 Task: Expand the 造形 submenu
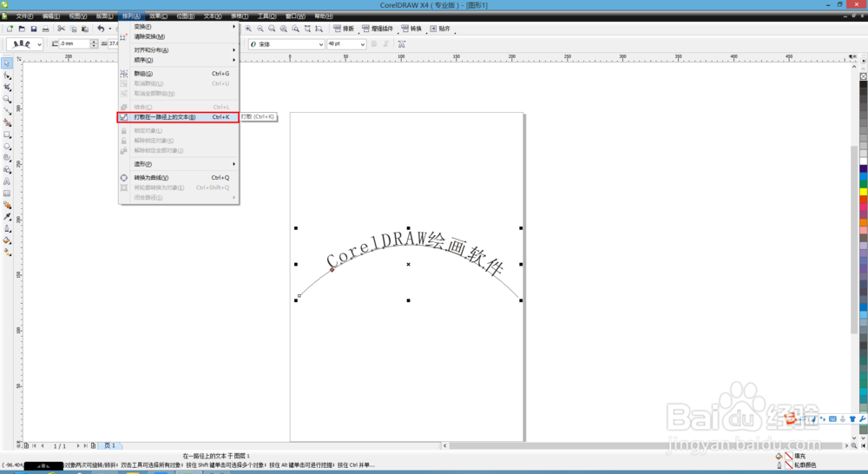178,164
